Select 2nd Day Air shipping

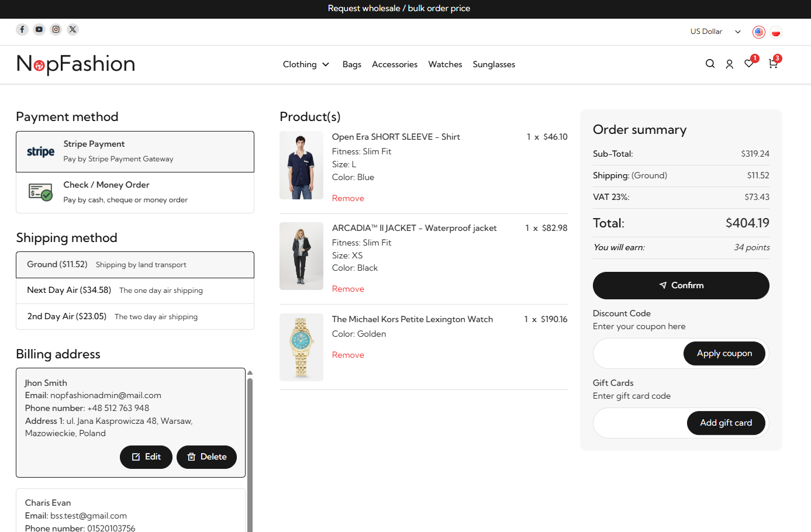pos(135,316)
